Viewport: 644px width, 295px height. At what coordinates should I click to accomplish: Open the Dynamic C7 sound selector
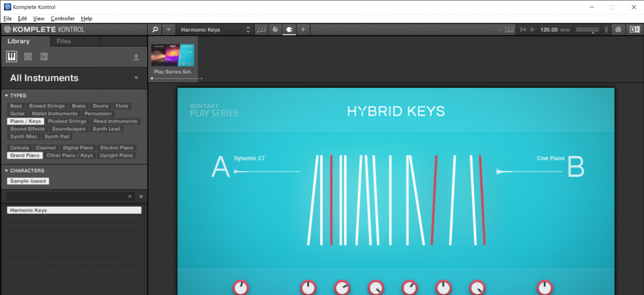click(249, 158)
